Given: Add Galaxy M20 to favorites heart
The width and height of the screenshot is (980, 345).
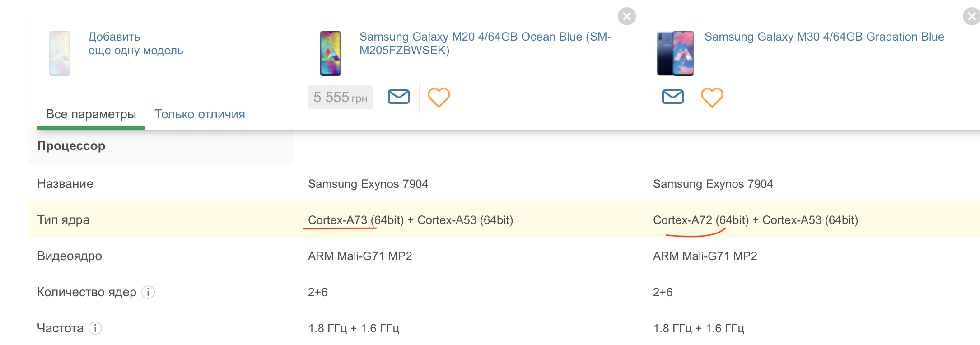Looking at the screenshot, I should coord(439,97).
